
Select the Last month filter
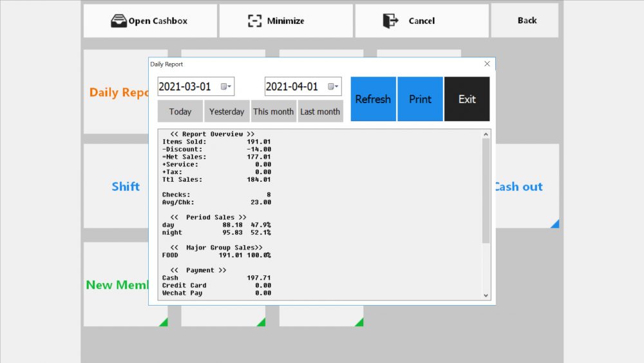320,112
